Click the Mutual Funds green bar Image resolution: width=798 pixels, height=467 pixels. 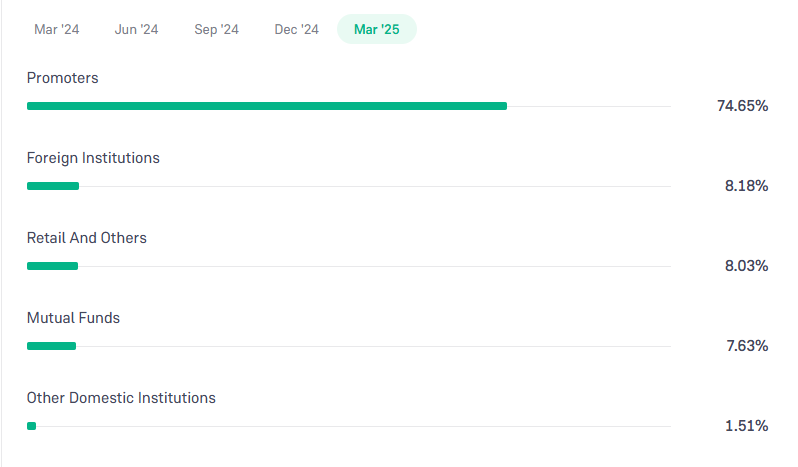51,346
